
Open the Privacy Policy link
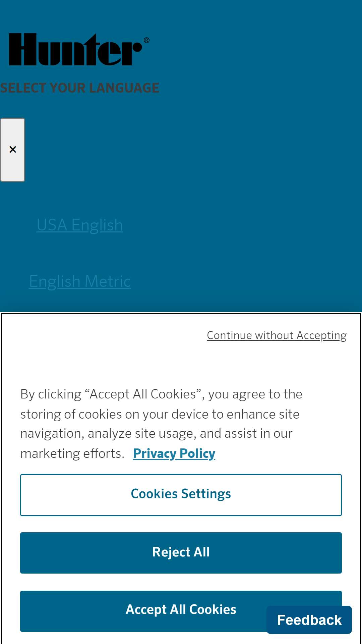174,453
